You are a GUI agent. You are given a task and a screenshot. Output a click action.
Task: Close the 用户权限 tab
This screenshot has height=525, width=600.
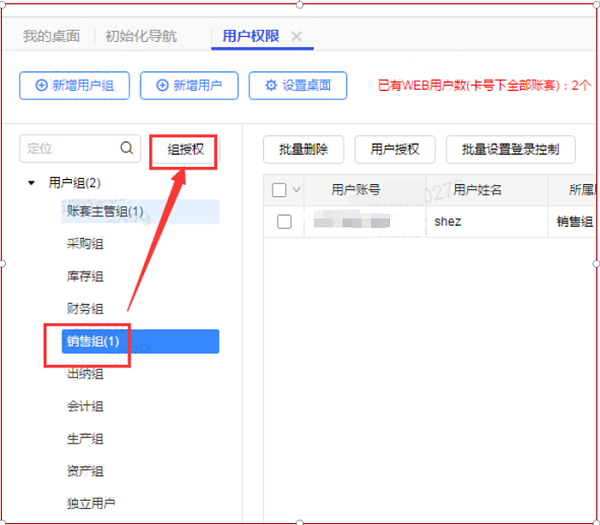coord(296,37)
